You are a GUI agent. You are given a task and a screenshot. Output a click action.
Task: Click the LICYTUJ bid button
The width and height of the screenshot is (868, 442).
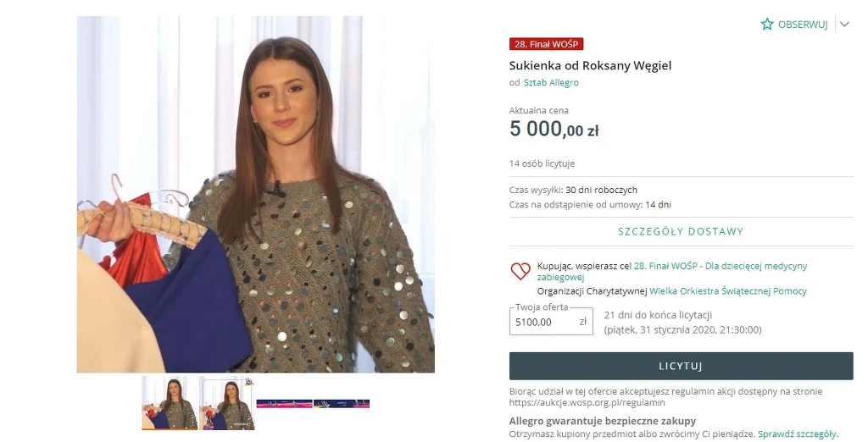point(681,366)
